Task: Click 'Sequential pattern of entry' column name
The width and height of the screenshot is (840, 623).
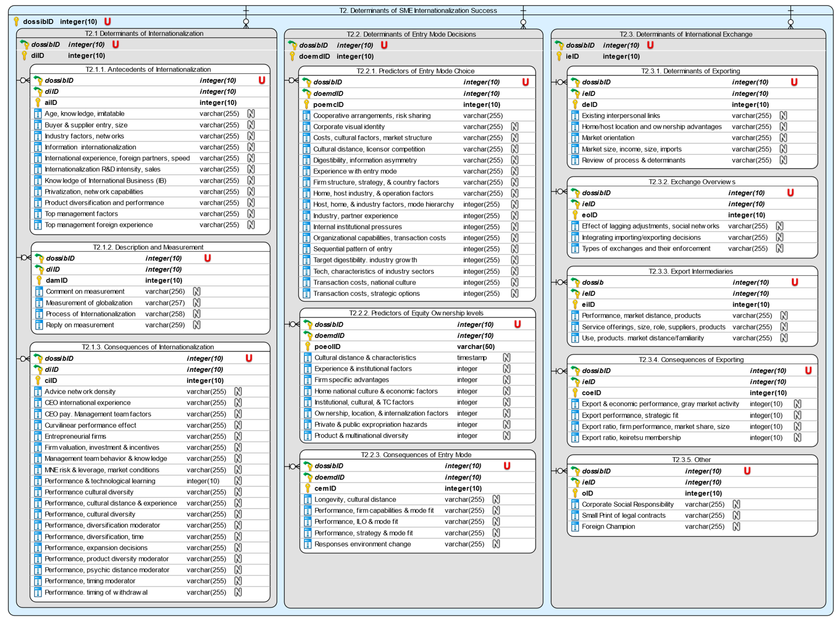Action: tap(352, 249)
